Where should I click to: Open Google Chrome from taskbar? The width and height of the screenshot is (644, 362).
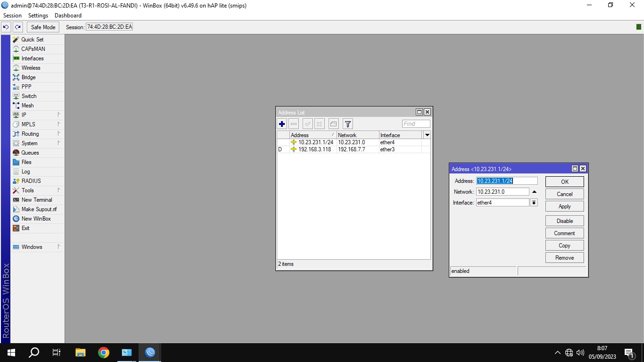coord(104,353)
